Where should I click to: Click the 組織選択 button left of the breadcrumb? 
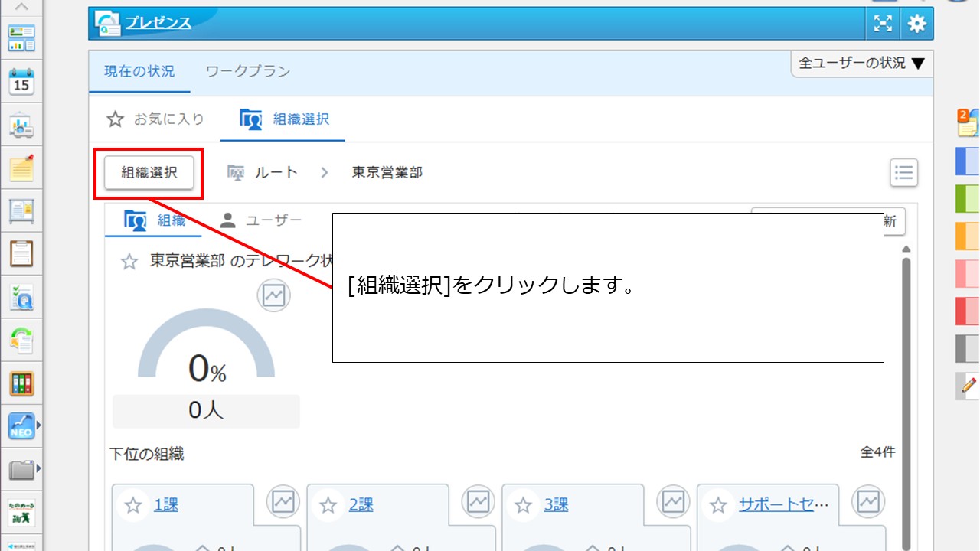point(149,173)
